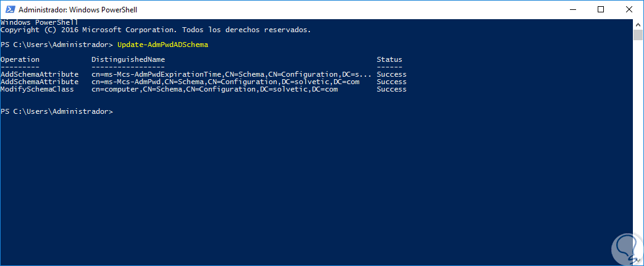Minimize the PowerShell window
The height and width of the screenshot is (266, 644).
point(573,10)
